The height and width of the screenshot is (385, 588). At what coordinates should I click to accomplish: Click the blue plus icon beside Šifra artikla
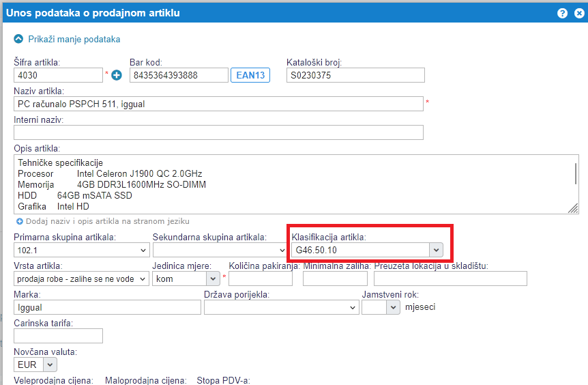click(116, 75)
